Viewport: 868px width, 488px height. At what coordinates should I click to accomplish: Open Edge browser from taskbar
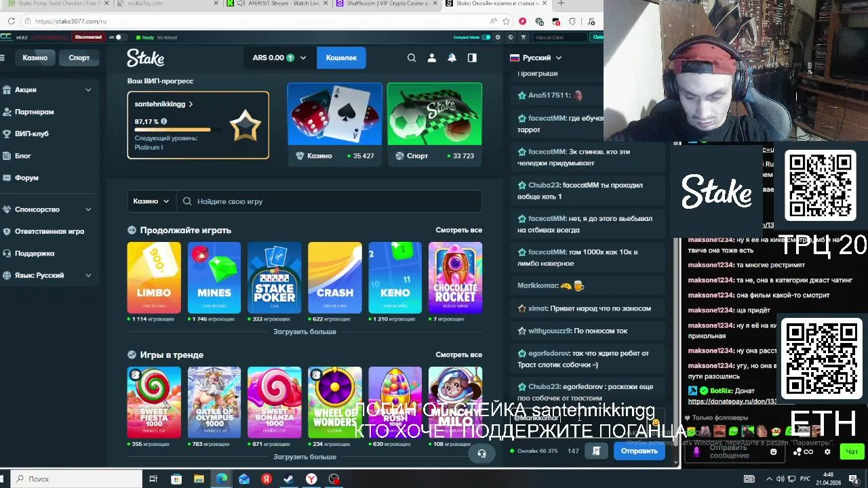click(221, 479)
